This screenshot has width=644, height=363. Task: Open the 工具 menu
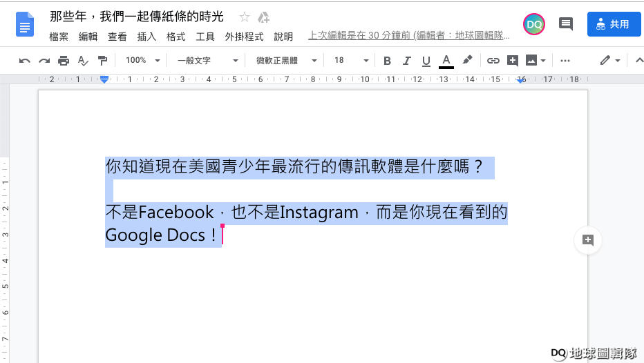click(x=205, y=37)
